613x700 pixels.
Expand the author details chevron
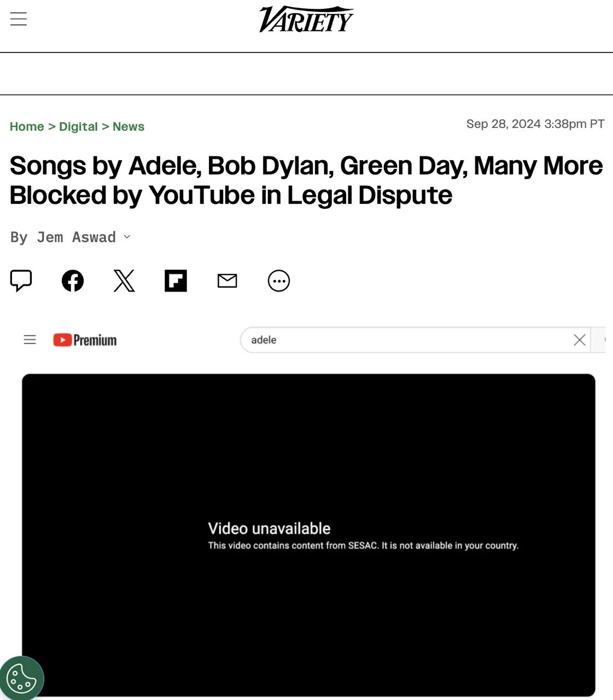(127, 237)
